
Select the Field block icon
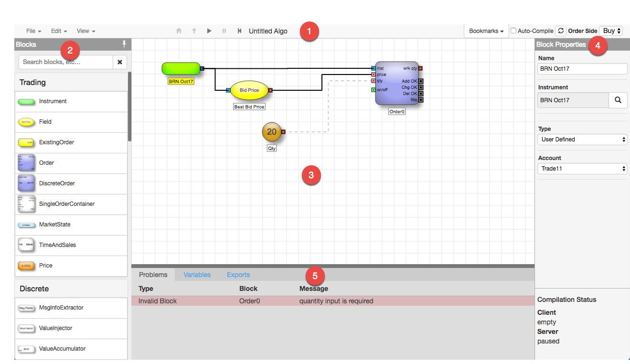coord(26,122)
